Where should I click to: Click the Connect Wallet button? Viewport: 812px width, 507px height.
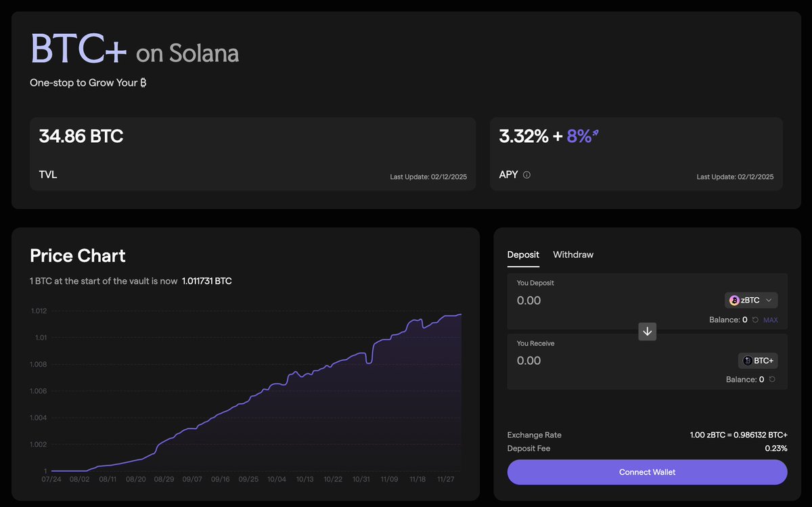pyautogui.click(x=648, y=472)
